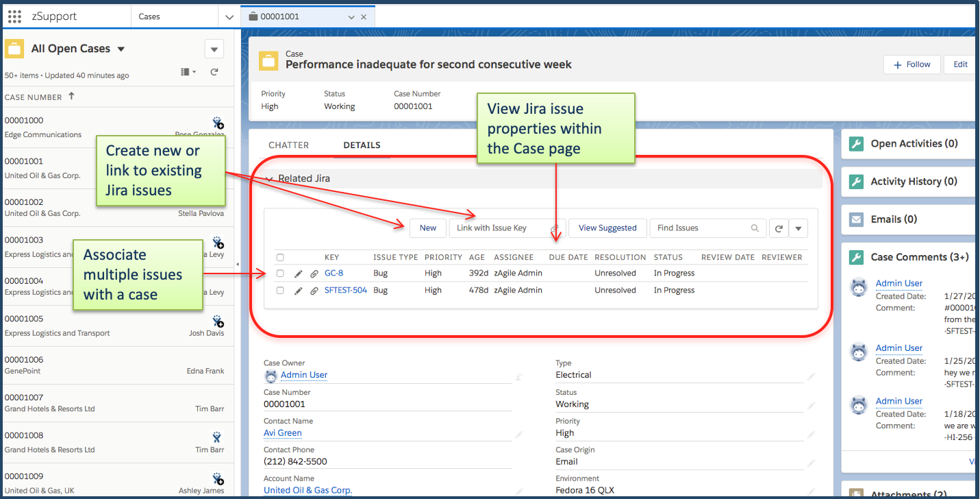Viewport: 980px width, 499px height.
Task: Click the owner badge icon on case 00001009
Action: click(217, 478)
